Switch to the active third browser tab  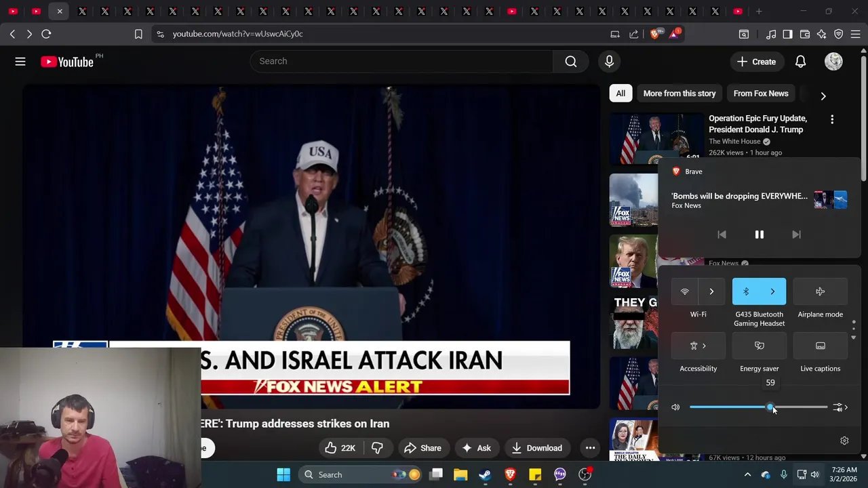[60, 11]
